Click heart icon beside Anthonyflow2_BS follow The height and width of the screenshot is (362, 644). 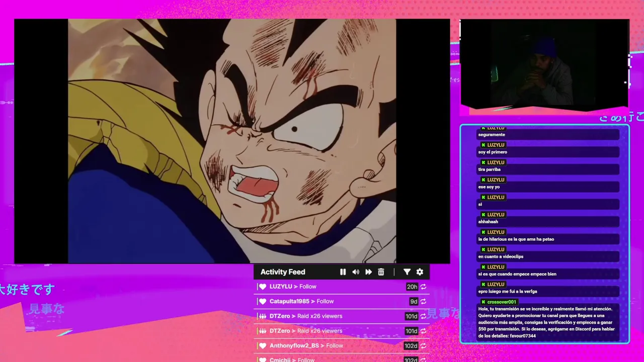point(263,346)
